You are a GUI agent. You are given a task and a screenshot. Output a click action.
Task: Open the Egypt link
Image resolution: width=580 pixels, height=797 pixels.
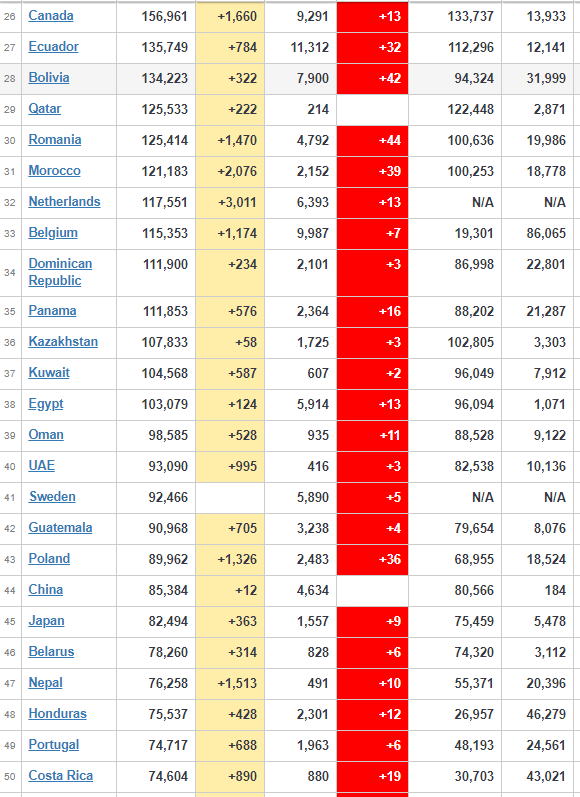pos(46,404)
